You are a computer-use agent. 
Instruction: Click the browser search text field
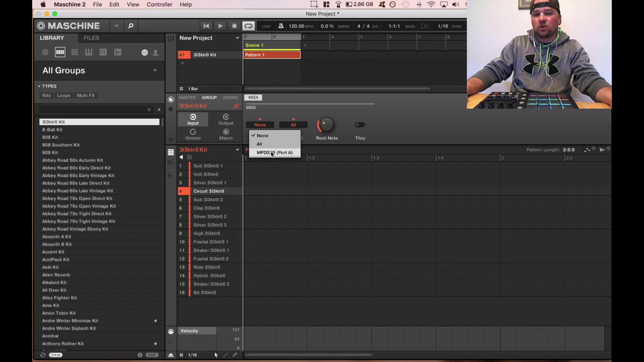click(x=92, y=109)
